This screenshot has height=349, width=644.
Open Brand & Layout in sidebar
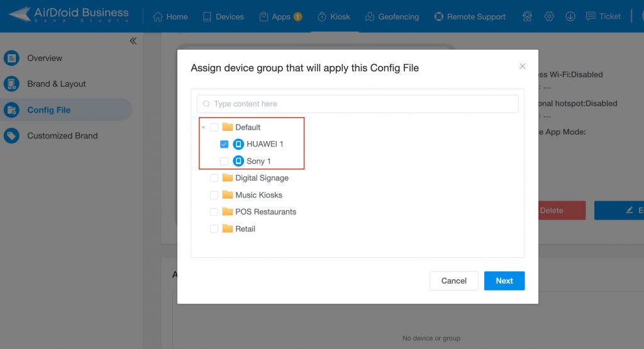click(x=45, y=84)
